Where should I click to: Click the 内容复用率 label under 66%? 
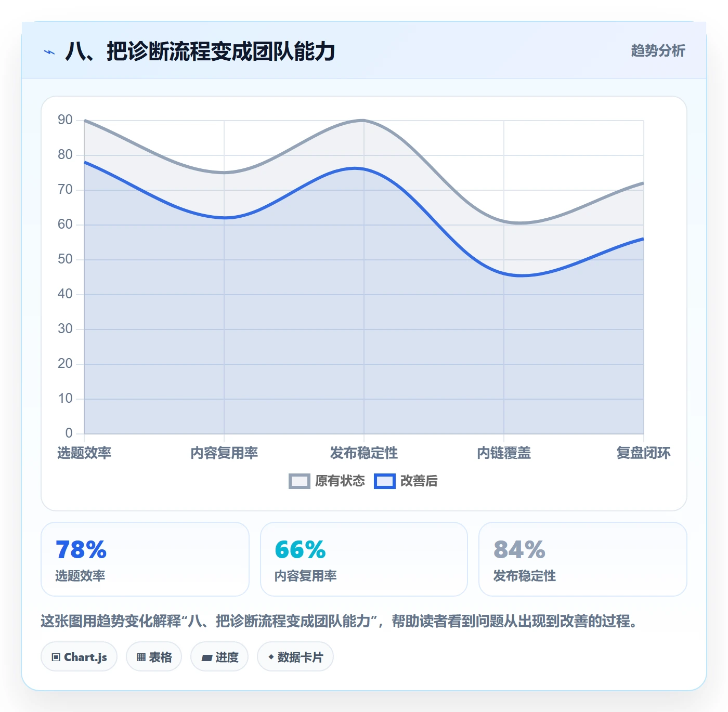click(306, 576)
